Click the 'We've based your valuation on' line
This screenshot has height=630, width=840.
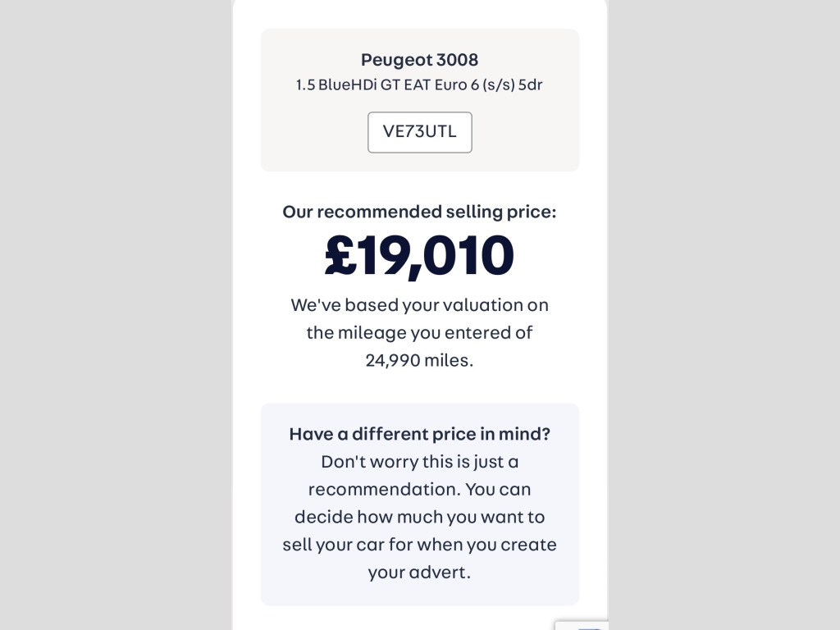419,305
